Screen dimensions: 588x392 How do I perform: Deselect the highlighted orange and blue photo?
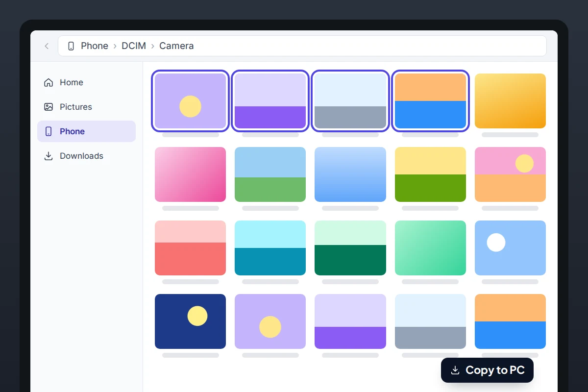point(430,101)
